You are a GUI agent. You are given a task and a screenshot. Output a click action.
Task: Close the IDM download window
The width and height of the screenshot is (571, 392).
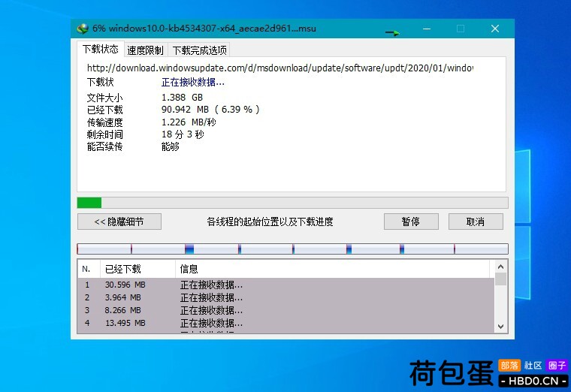click(x=495, y=29)
